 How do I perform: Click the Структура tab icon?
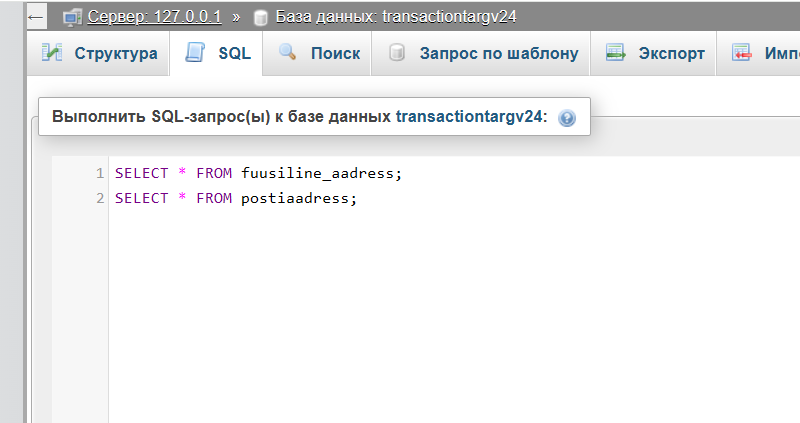coord(52,53)
